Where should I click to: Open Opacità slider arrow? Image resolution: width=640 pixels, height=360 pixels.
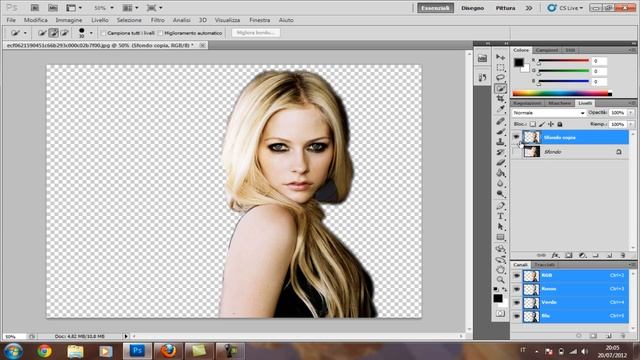click(x=631, y=113)
